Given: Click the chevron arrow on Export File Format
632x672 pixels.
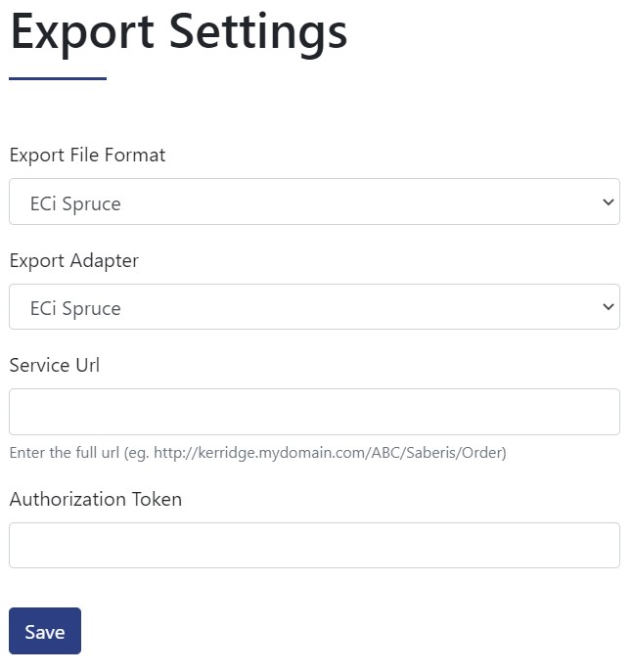Looking at the screenshot, I should point(608,202).
